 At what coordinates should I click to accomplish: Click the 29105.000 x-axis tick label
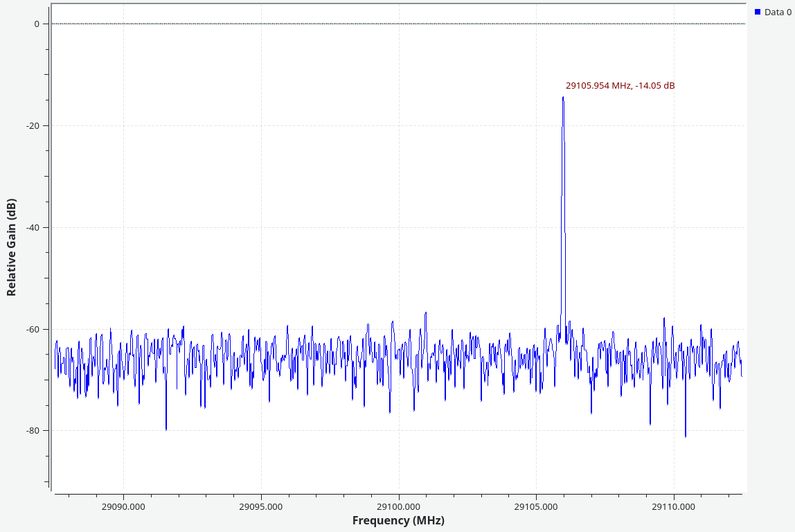[537, 506]
